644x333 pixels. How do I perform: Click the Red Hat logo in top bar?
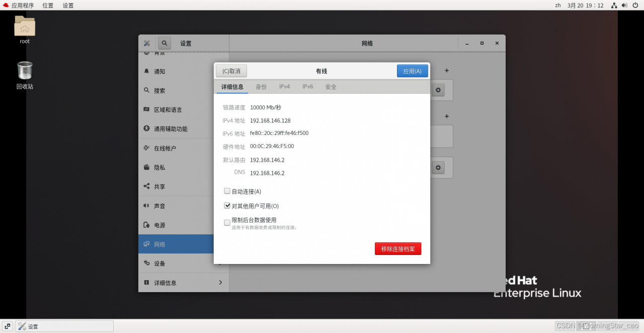(x=6, y=5)
